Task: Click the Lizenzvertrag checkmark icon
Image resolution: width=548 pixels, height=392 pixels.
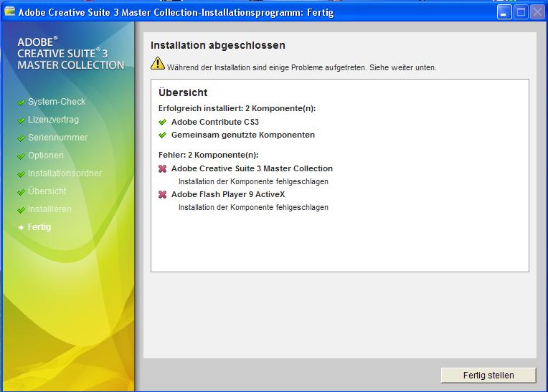Action: [21, 120]
